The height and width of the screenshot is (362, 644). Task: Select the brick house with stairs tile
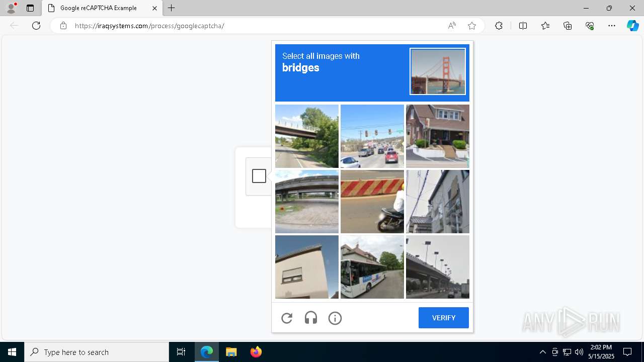[x=438, y=136]
